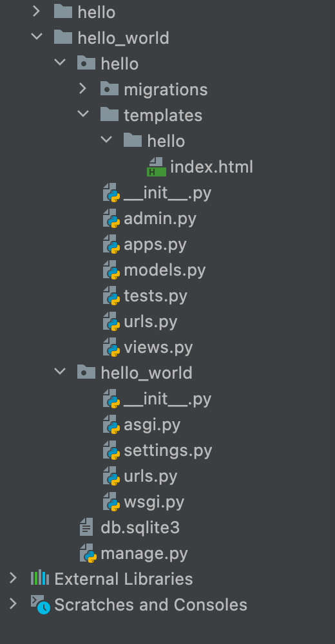335x644 pixels.
Task: Select the settings.py file name
Action: click(167, 451)
